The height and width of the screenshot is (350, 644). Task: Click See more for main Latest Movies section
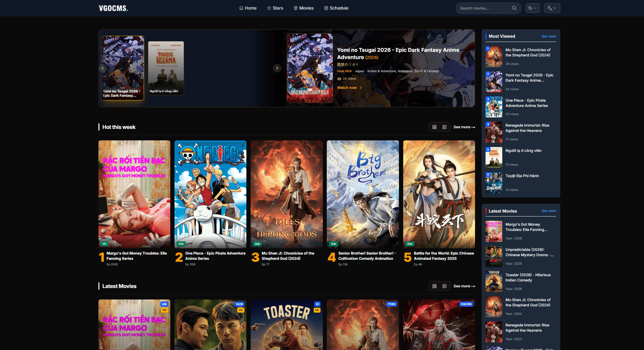tap(464, 286)
